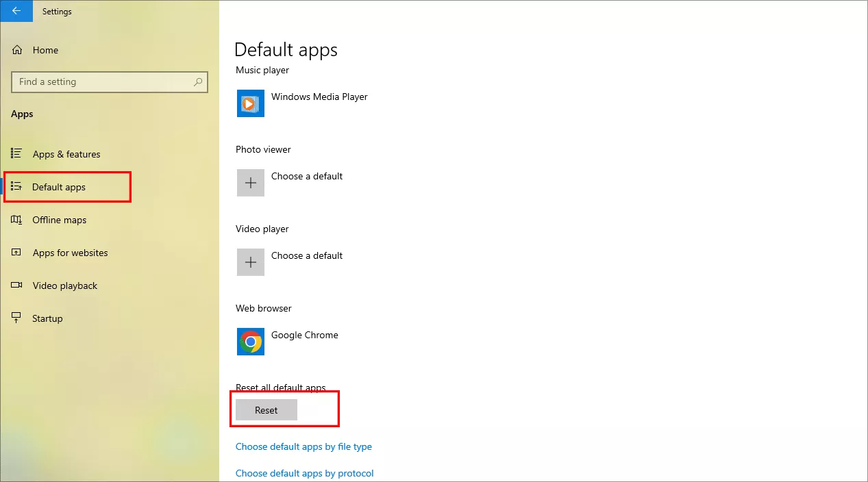868x482 pixels.
Task: Click the Windows Media Player icon
Action: click(x=251, y=103)
